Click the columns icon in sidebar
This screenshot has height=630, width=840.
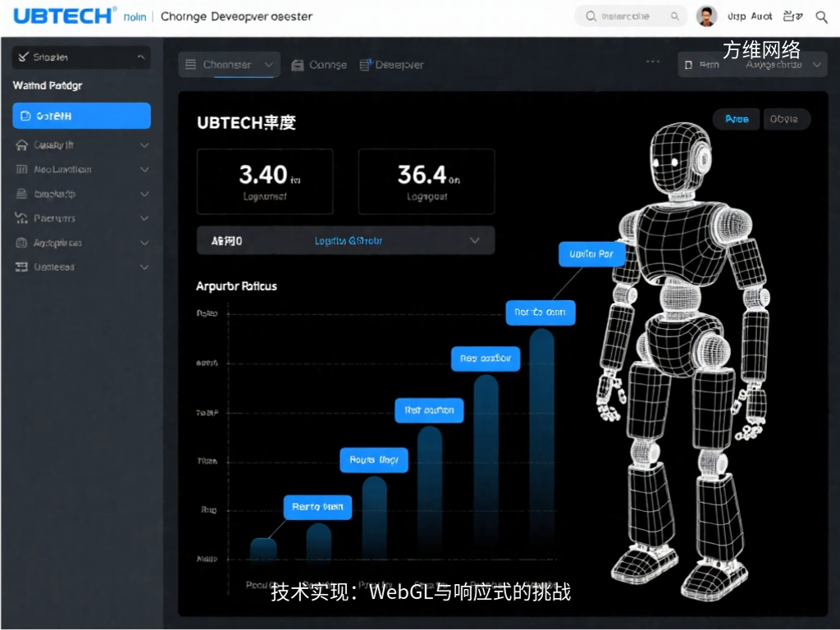click(21, 169)
